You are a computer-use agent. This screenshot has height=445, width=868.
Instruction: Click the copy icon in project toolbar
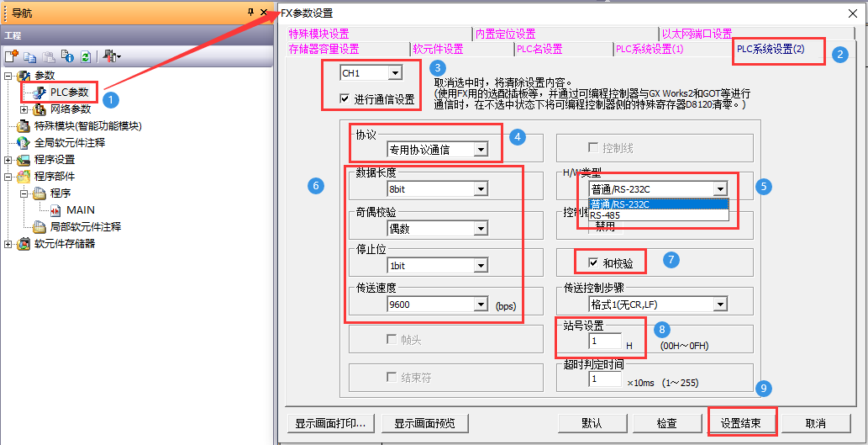(x=30, y=56)
